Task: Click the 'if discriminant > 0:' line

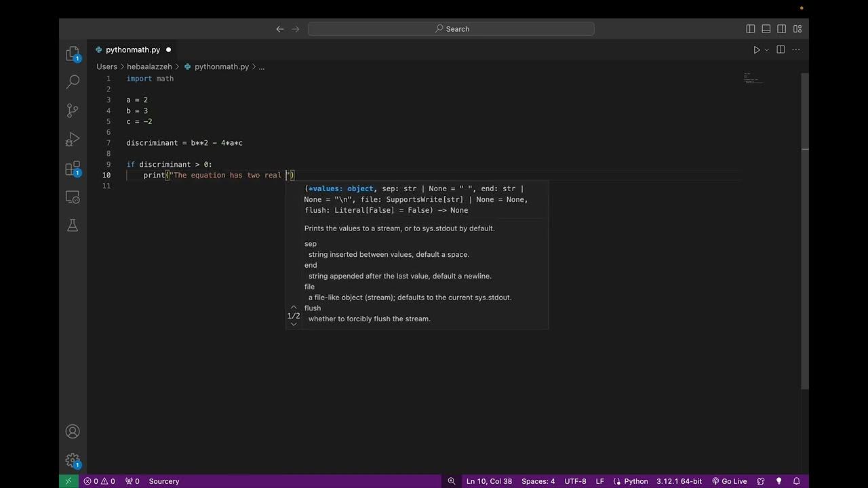Action: click(x=169, y=165)
